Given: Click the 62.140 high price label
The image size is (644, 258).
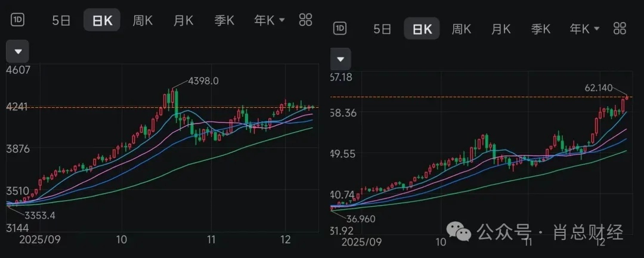Looking at the screenshot, I should coord(599,88).
